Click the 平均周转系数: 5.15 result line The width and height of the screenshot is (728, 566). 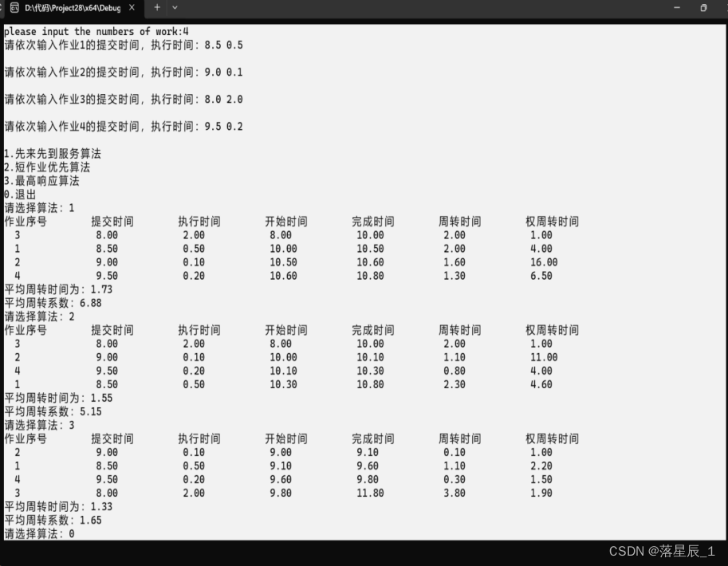coord(52,411)
